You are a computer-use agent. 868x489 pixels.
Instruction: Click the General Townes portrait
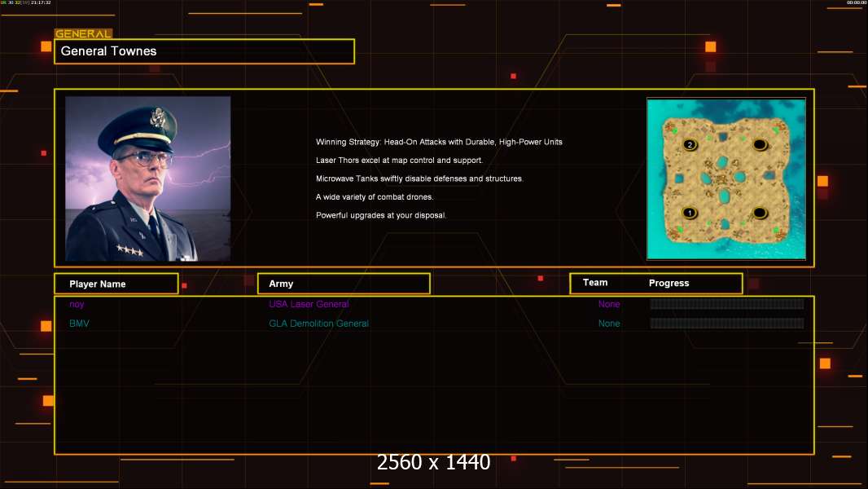(x=148, y=178)
